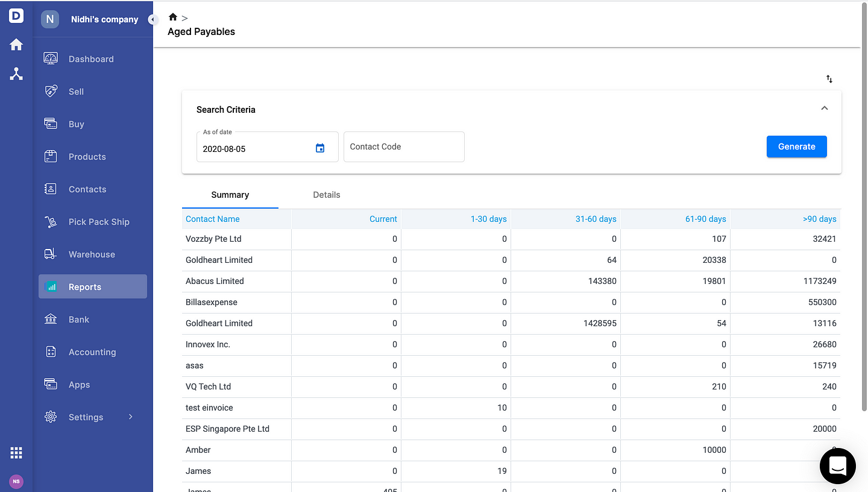Click the sort arrows icon above criteria

tap(829, 79)
